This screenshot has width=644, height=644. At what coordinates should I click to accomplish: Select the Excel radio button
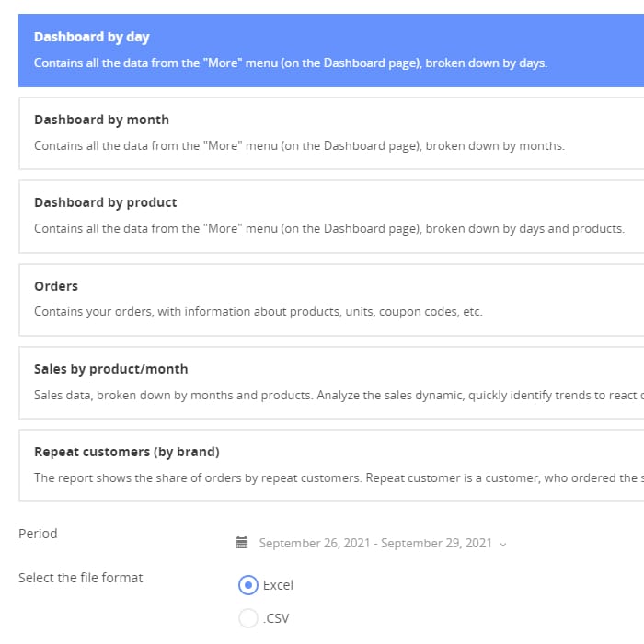point(248,585)
